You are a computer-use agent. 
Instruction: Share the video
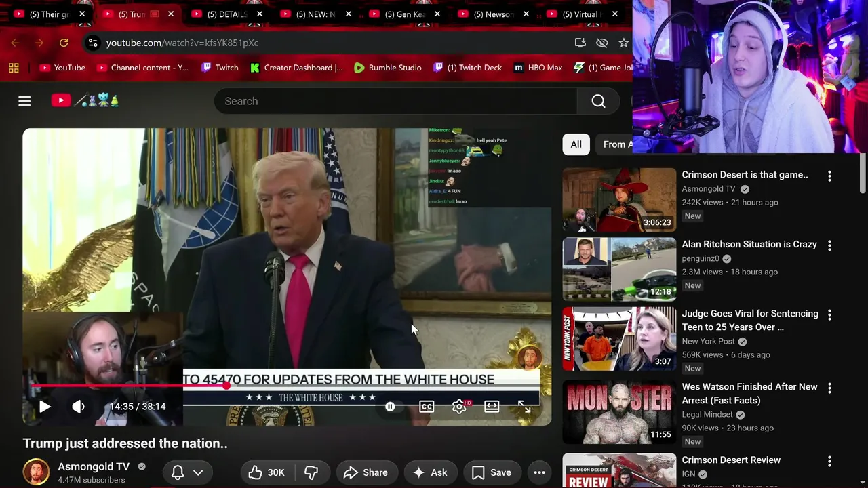pos(366,472)
